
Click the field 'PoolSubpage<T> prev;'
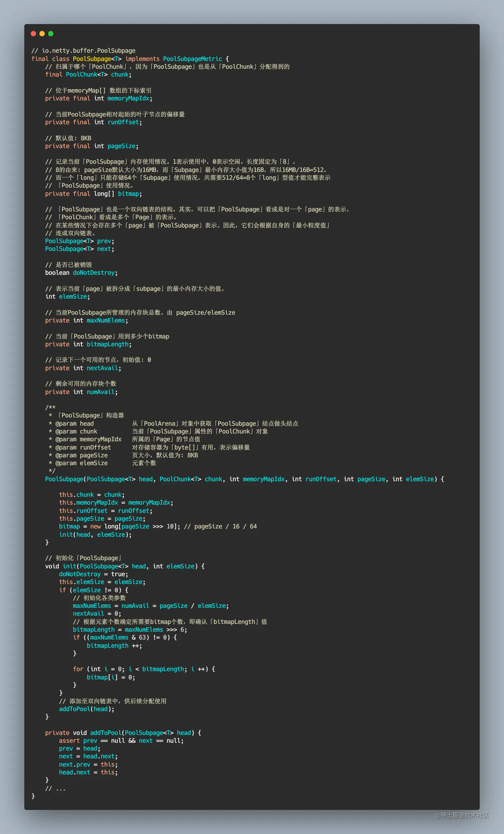pyautogui.click(x=80, y=241)
